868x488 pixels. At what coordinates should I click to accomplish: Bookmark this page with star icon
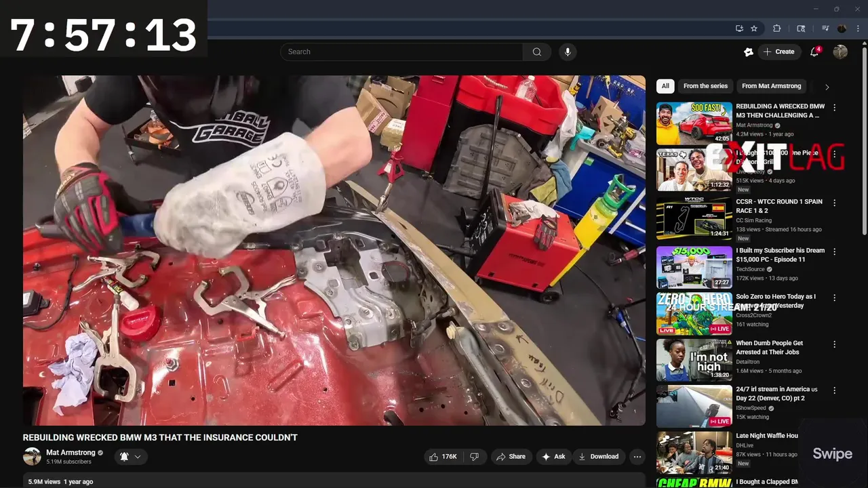754,28
